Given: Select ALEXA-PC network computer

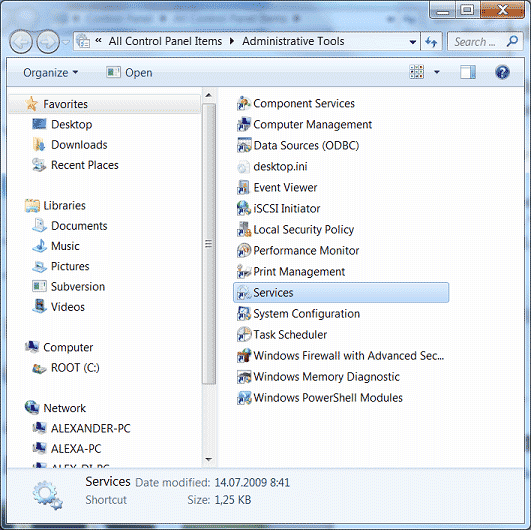Looking at the screenshot, I should [76, 449].
